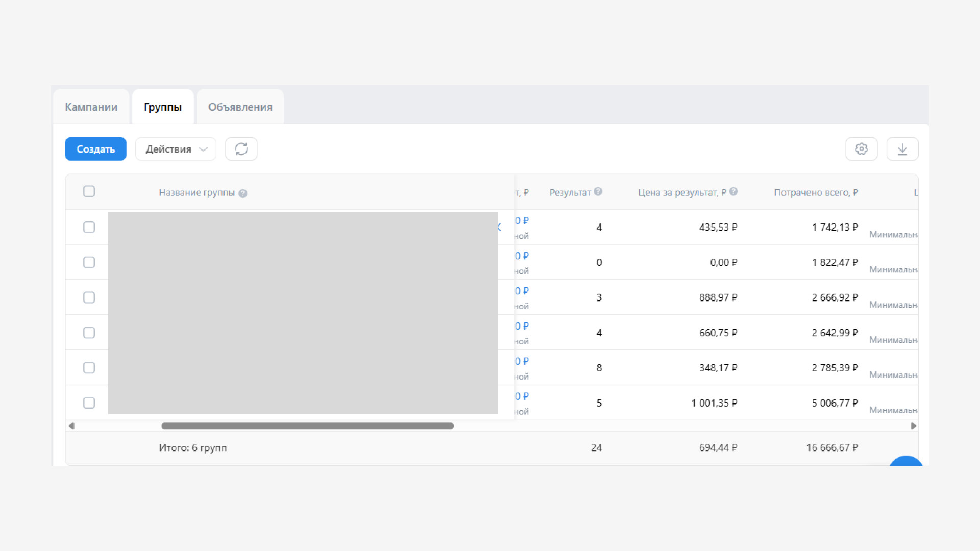The width and height of the screenshot is (980, 551).
Task: Switch to the Кампании tab
Action: pyautogui.click(x=91, y=107)
